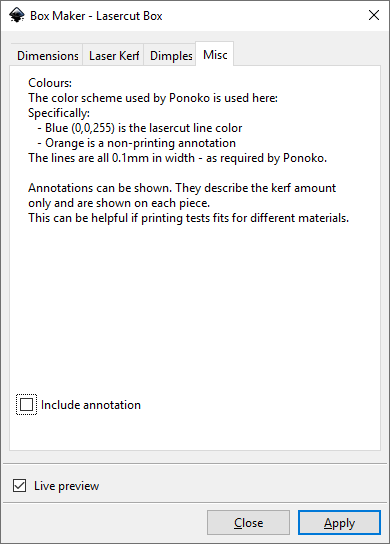Screen dimensions: 390x544
Task: Click the Close button
Action: 248,522
